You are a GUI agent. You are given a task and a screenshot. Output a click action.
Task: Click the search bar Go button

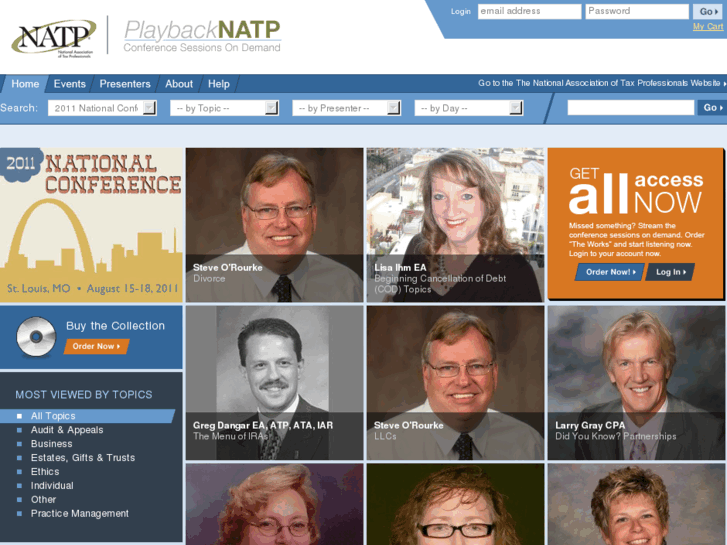click(712, 108)
